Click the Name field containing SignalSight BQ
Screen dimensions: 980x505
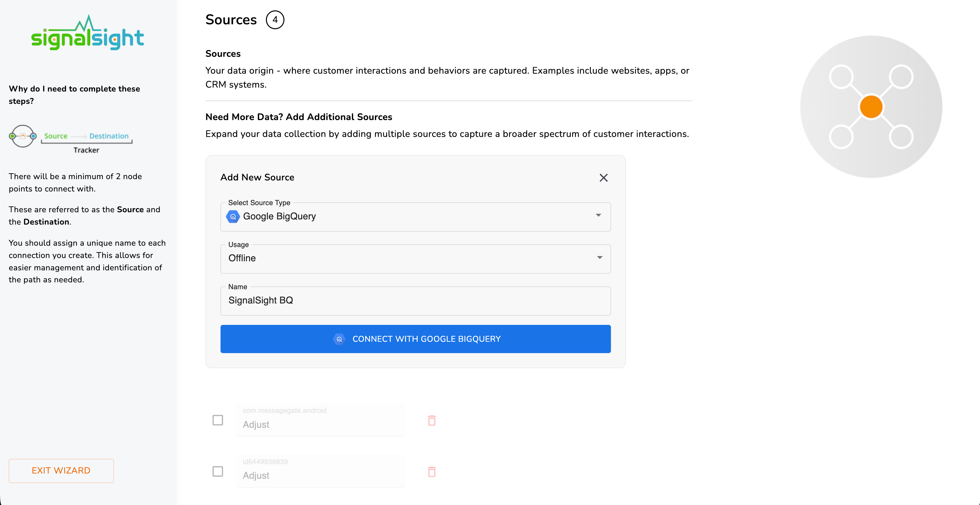tap(415, 301)
